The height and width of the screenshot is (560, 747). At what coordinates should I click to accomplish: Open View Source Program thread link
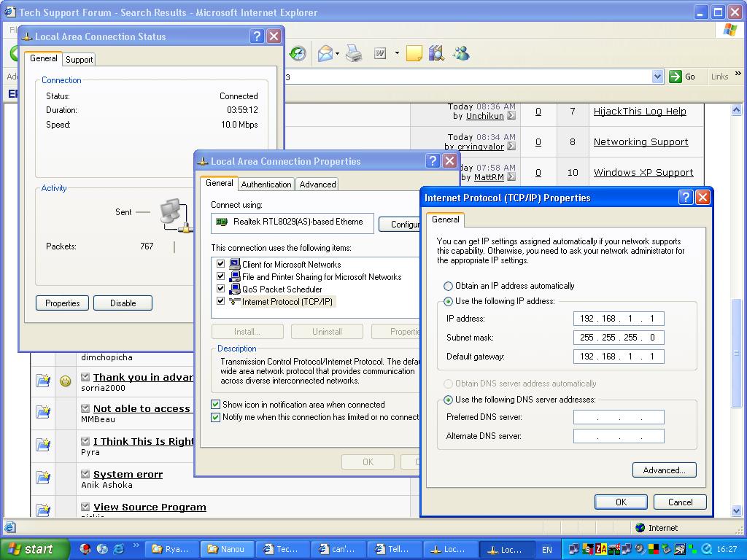click(150, 507)
